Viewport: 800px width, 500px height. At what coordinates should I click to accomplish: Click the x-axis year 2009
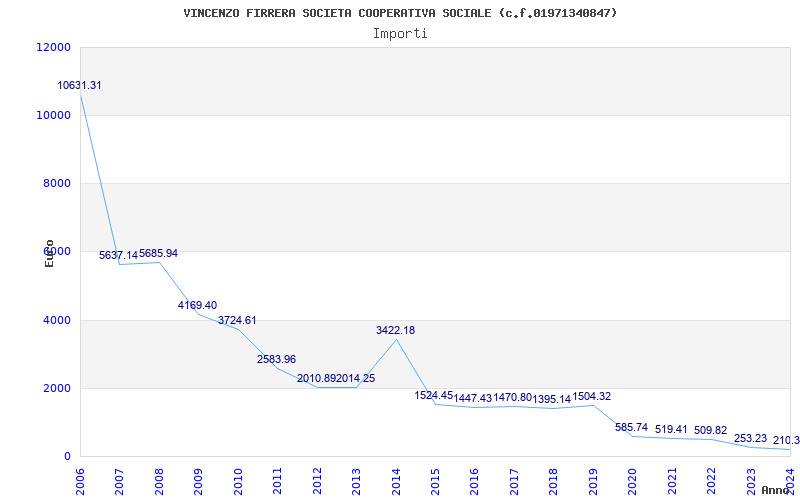click(198, 482)
